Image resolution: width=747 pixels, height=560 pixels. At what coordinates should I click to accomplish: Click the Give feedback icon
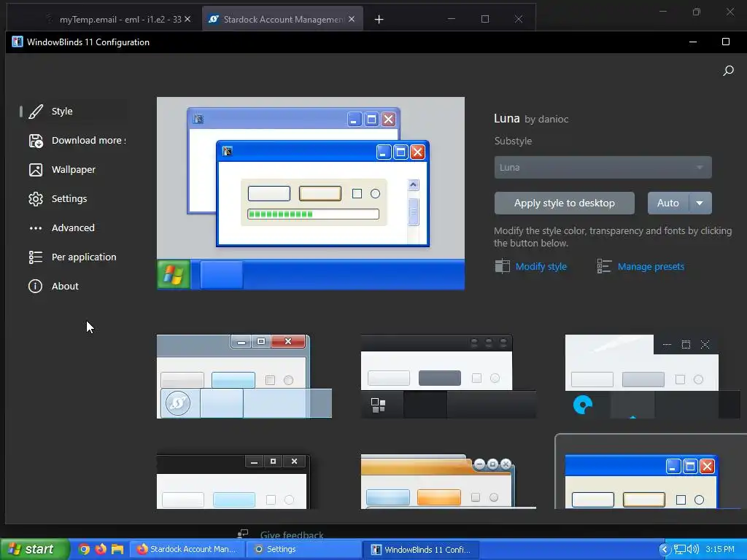(x=243, y=534)
